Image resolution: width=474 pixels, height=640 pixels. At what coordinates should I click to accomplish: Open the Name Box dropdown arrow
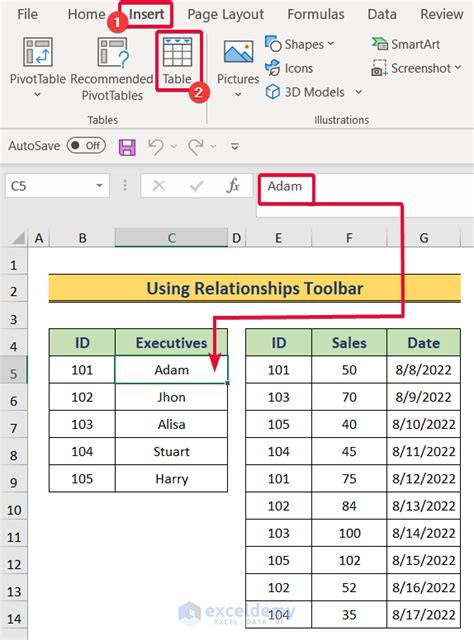pos(99,186)
